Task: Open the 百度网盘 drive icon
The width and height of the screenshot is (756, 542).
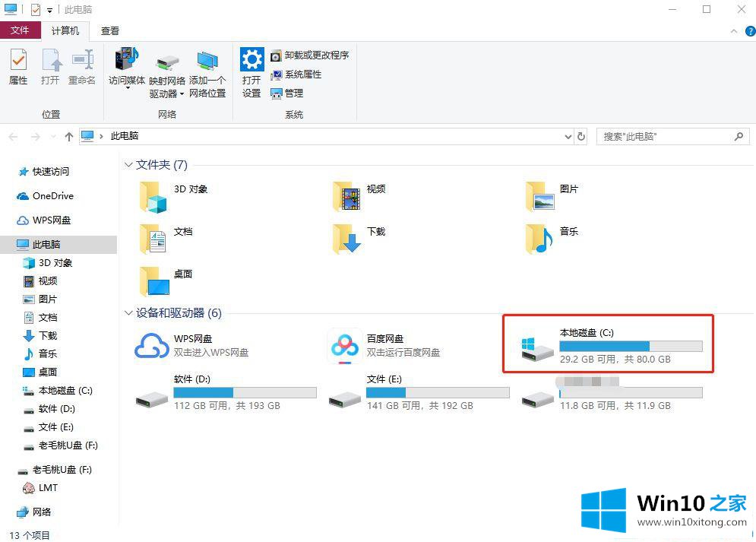Action: [x=344, y=346]
